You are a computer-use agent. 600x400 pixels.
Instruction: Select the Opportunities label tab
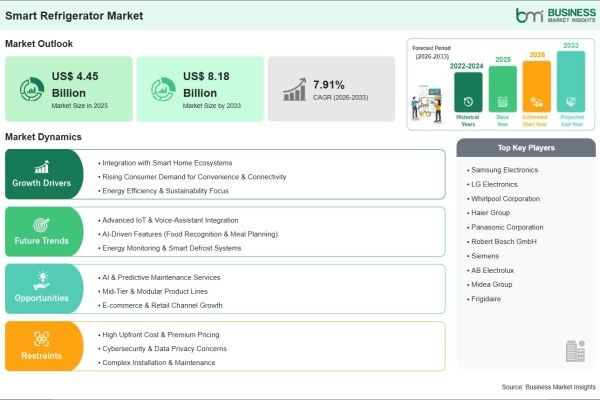pos(44,289)
